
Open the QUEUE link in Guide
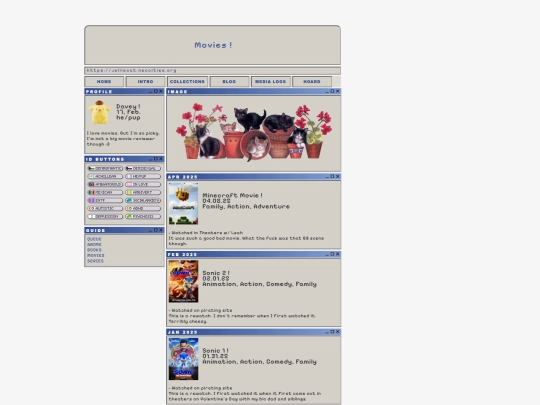click(x=94, y=239)
